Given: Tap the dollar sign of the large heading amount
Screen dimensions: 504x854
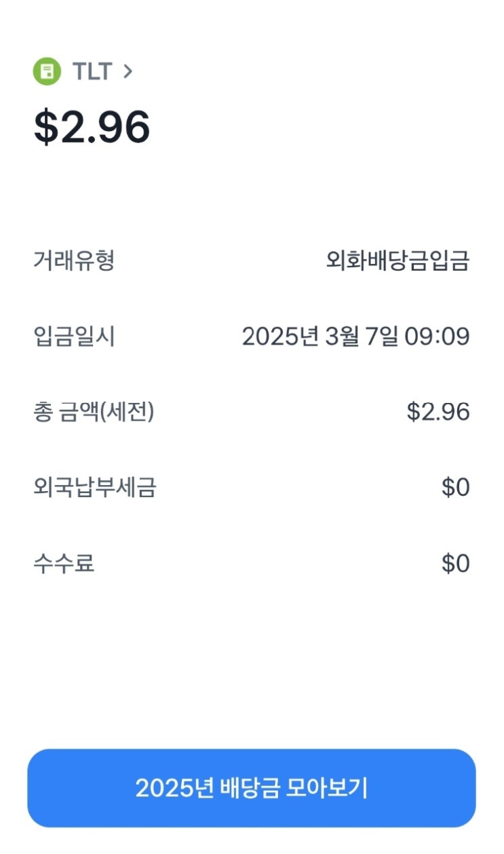Looking at the screenshot, I should coord(47,126).
